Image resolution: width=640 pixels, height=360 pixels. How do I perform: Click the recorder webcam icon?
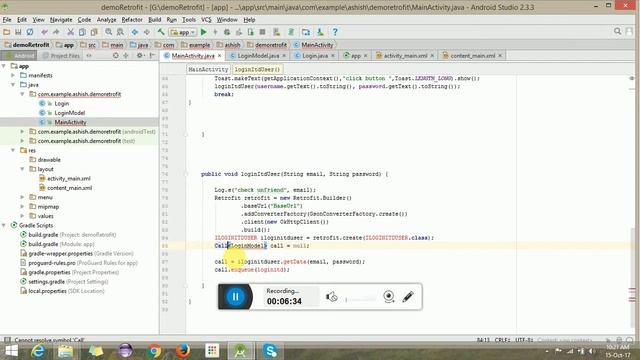(389, 297)
